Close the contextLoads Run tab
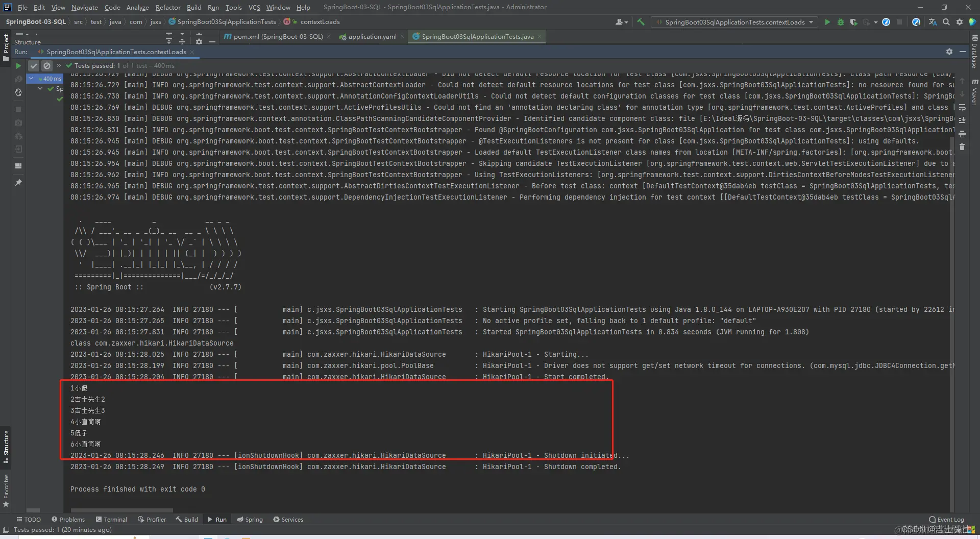 (192, 52)
